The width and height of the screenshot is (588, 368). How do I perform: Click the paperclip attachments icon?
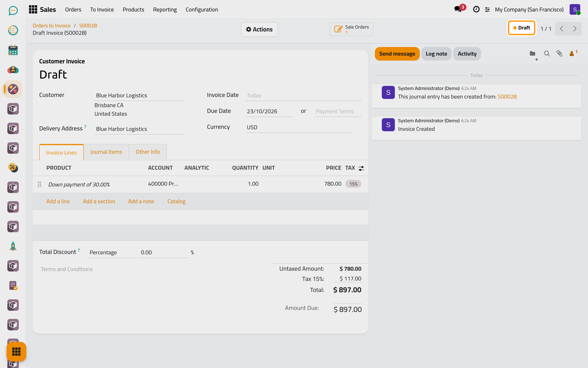(x=559, y=54)
